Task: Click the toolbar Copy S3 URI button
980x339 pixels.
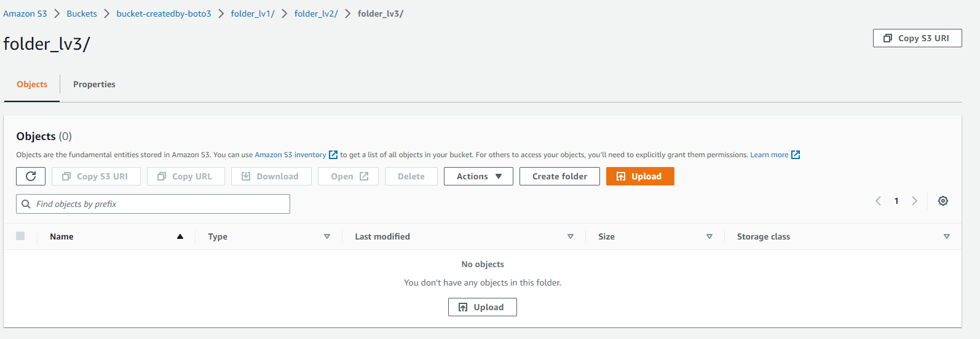Action: (x=96, y=176)
